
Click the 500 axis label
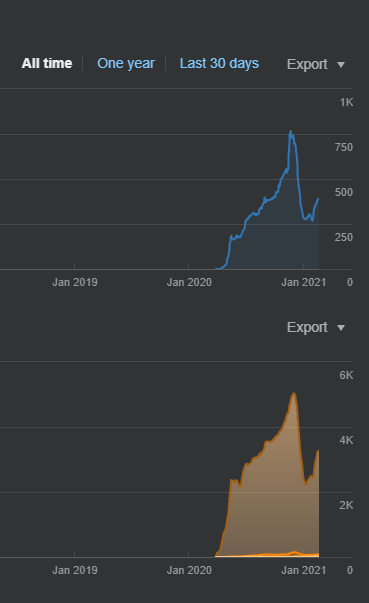[x=344, y=192]
